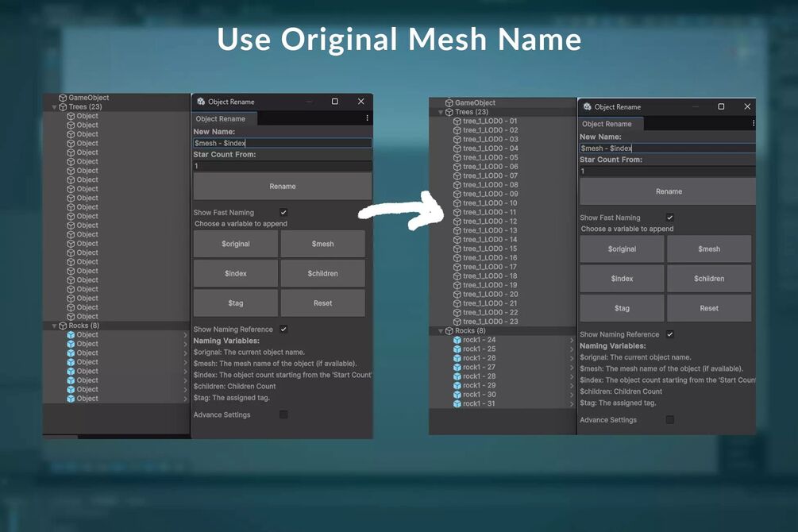The height and width of the screenshot is (532, 798).
Task: Open prefab arrow of rock1 - 27
Action: [x=572, y=367]
